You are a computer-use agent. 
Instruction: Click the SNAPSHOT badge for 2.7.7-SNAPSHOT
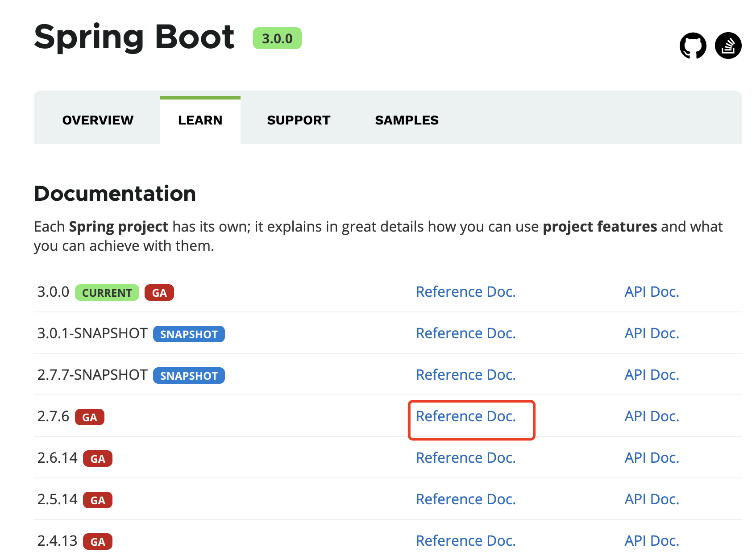pyautogui.click(x=189, y=376)
